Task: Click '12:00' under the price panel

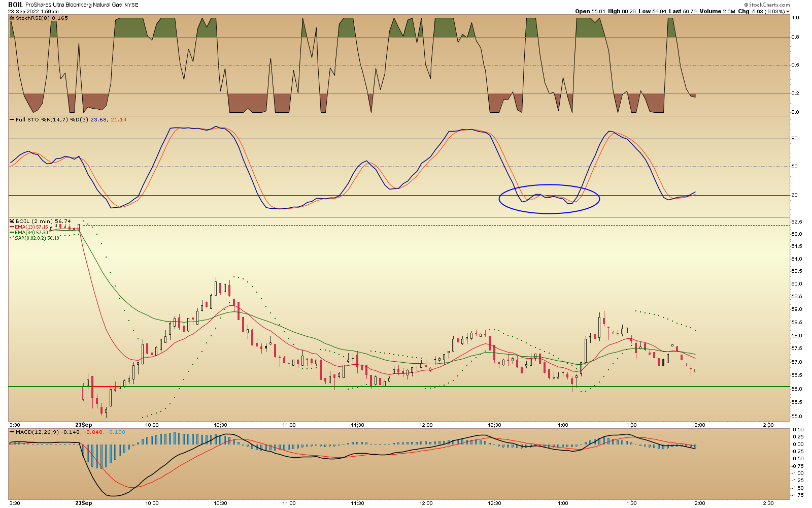Action: click(426, 425)
